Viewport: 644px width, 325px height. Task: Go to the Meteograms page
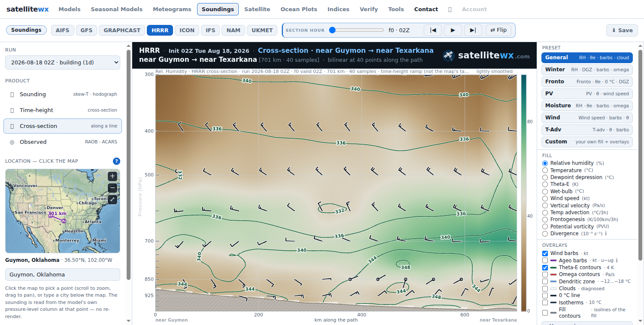(172, 9)
